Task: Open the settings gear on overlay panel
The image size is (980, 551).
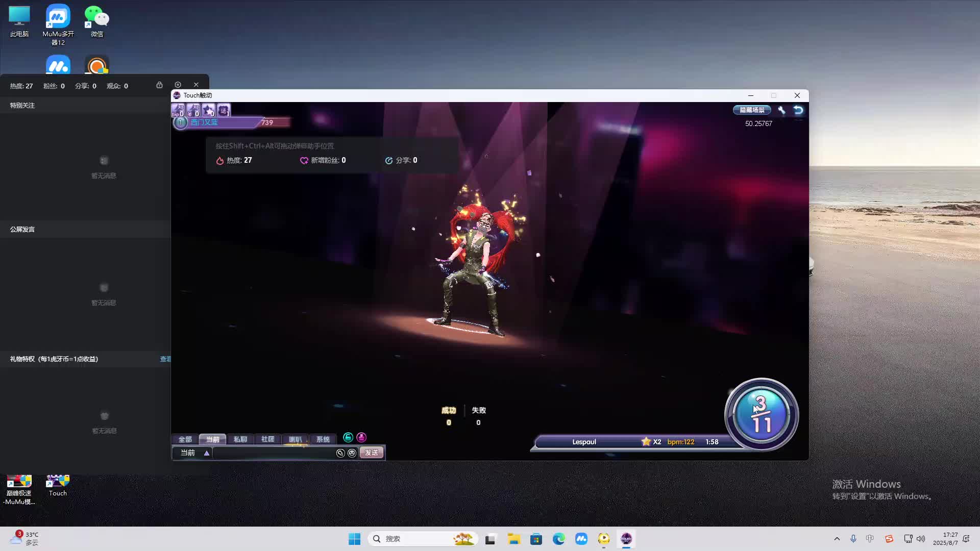Action: (178, 85)
